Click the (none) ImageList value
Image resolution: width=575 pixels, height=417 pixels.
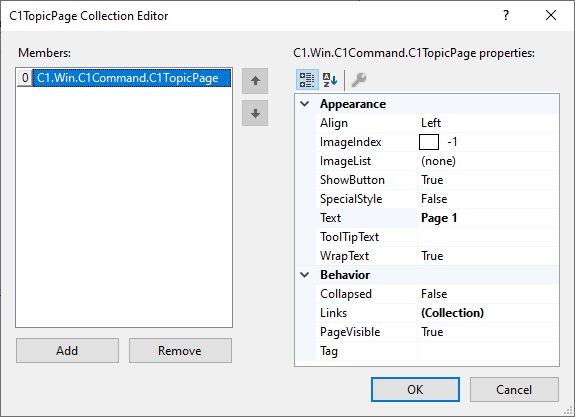(438, 161)
